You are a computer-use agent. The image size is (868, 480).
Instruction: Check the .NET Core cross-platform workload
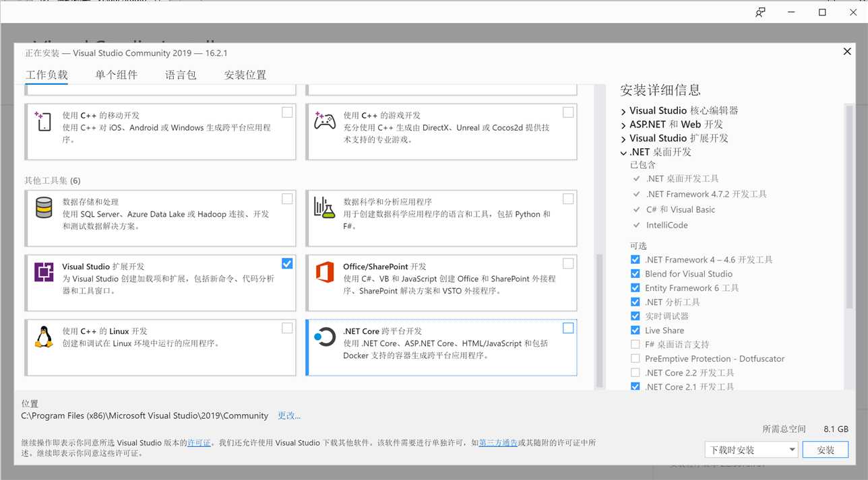568,328
